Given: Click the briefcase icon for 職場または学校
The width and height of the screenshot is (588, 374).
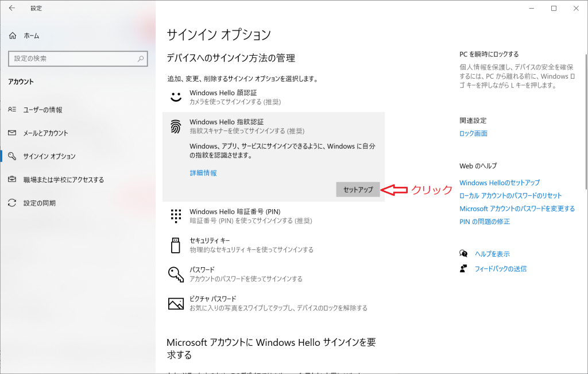Looking at the screenshot, I should click(12, 179).
